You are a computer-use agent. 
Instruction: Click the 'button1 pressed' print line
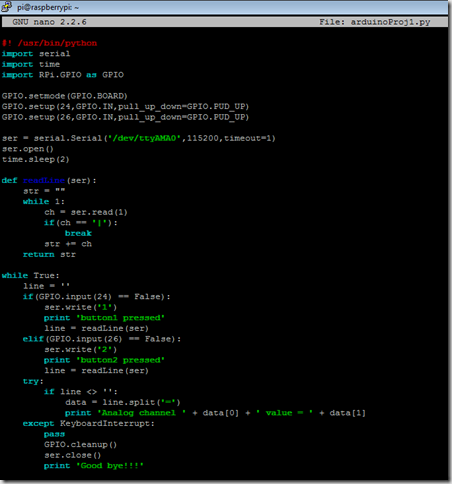[x=104, y=318]
